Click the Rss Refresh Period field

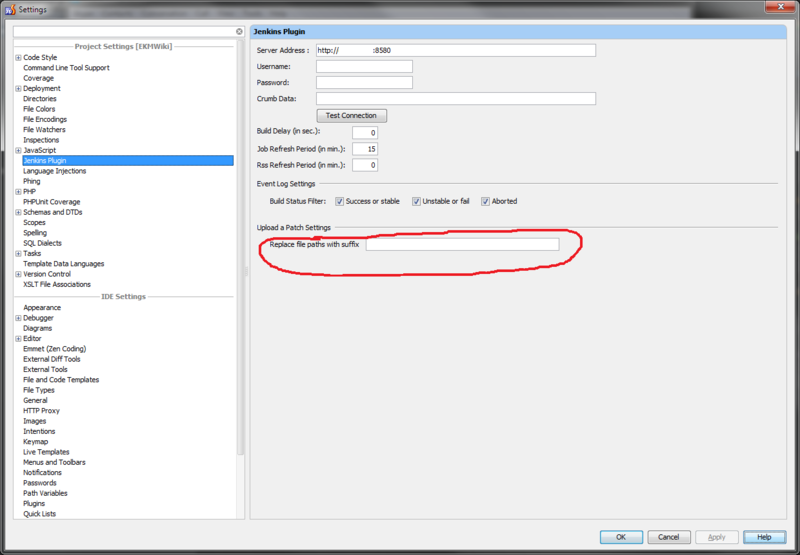(x=365, y=165)
